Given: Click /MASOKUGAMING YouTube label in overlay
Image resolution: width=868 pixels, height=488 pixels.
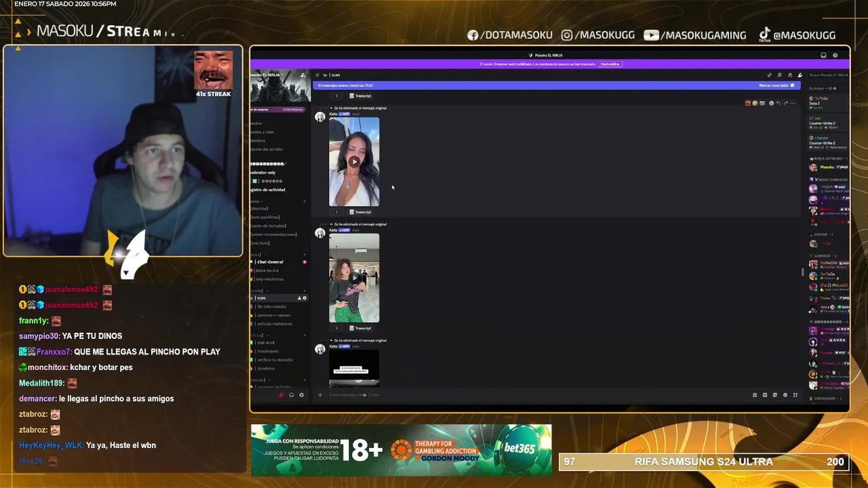Looking at the screenshot, I should pyautogui.click(x=695, y=35).
